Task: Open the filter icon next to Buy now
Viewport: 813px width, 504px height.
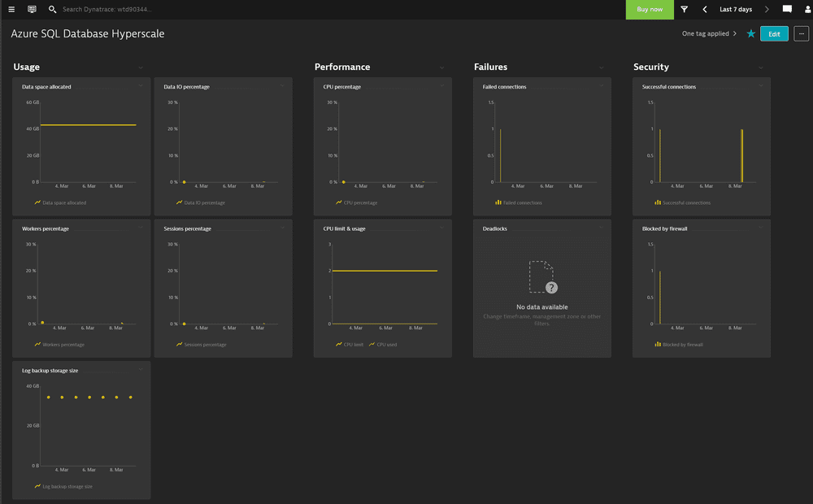Action: click(x=685, y=9)
